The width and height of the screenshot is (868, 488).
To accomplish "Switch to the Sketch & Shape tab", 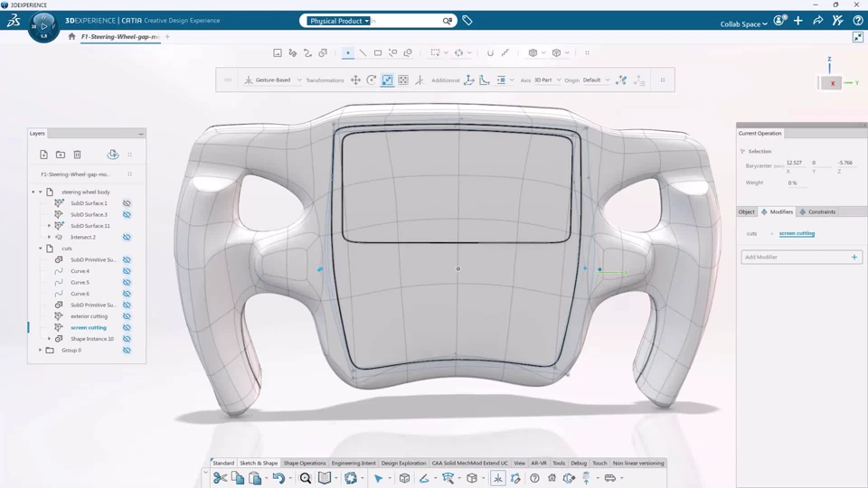I will pyautogui.click(x=259, y=463).
